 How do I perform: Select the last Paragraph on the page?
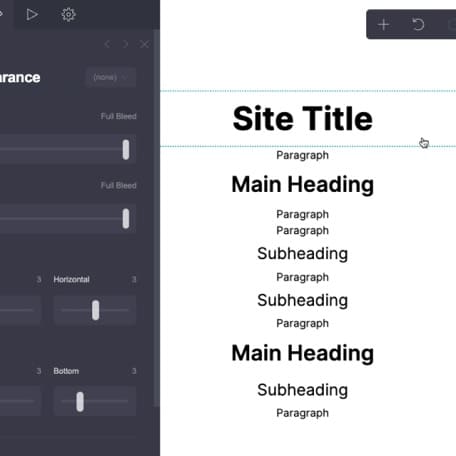point(302,413)
